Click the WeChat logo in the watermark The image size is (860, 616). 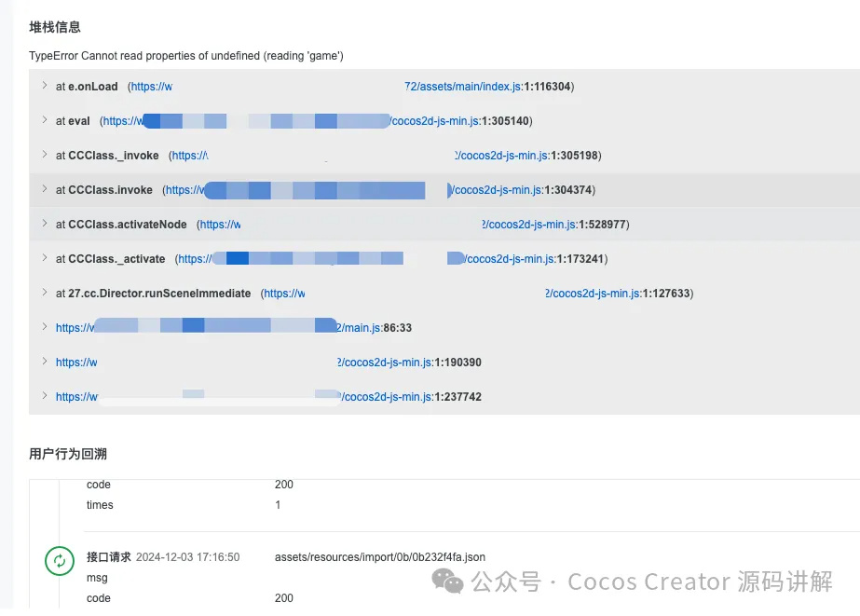coord(451,582)
